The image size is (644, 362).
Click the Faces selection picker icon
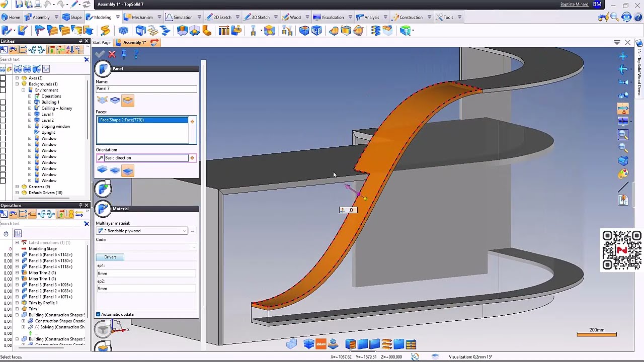coord(192,121)
